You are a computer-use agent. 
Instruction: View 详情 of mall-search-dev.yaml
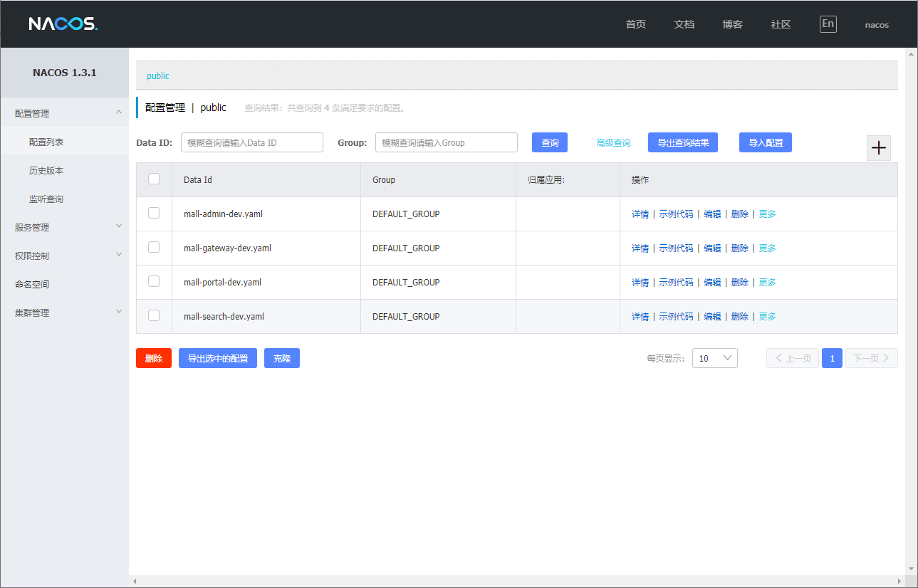coord(640,317)
